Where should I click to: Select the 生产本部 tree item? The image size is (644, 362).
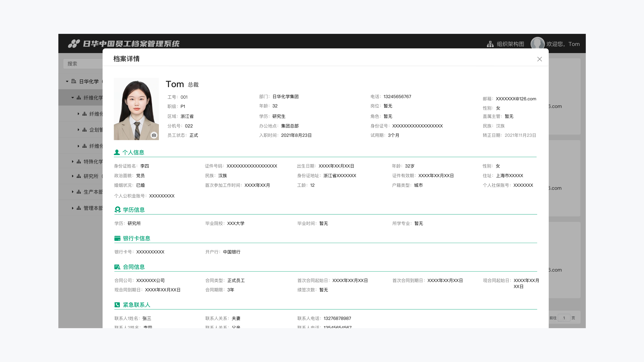pos(80,192)
